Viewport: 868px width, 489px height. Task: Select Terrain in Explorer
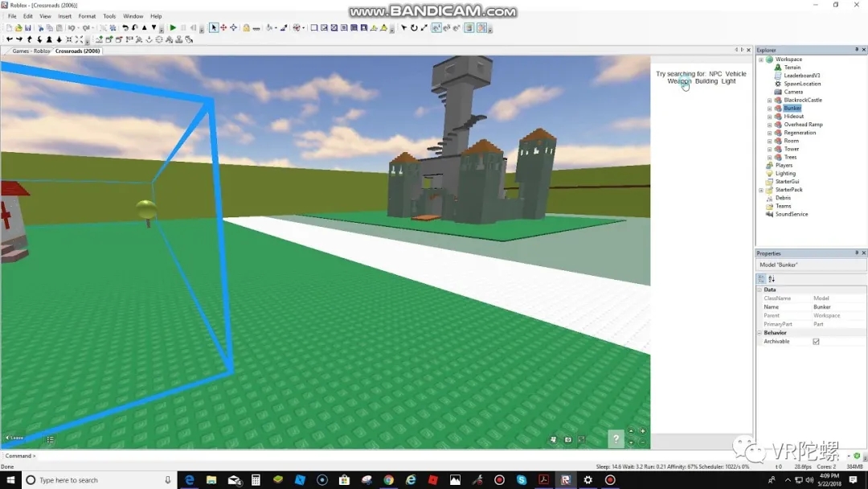pos(792,68)
